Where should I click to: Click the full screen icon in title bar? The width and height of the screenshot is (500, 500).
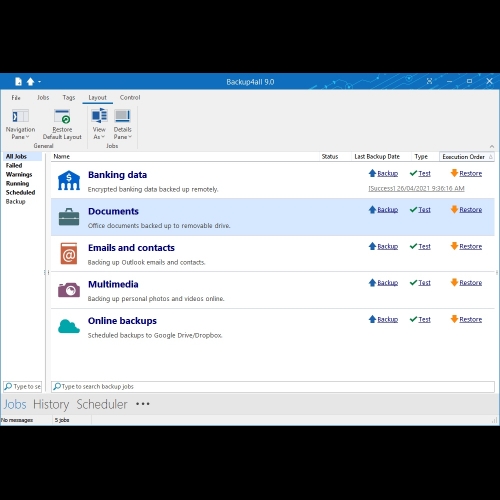click(429, 81)
